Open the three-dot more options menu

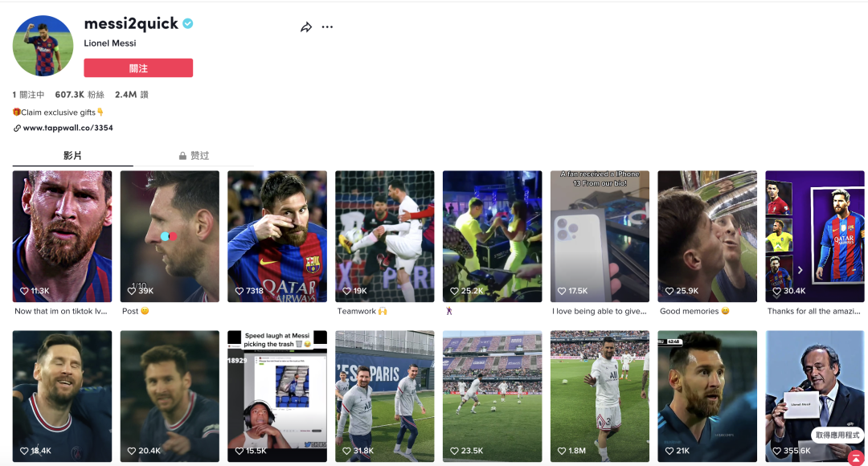pos(327,27)
